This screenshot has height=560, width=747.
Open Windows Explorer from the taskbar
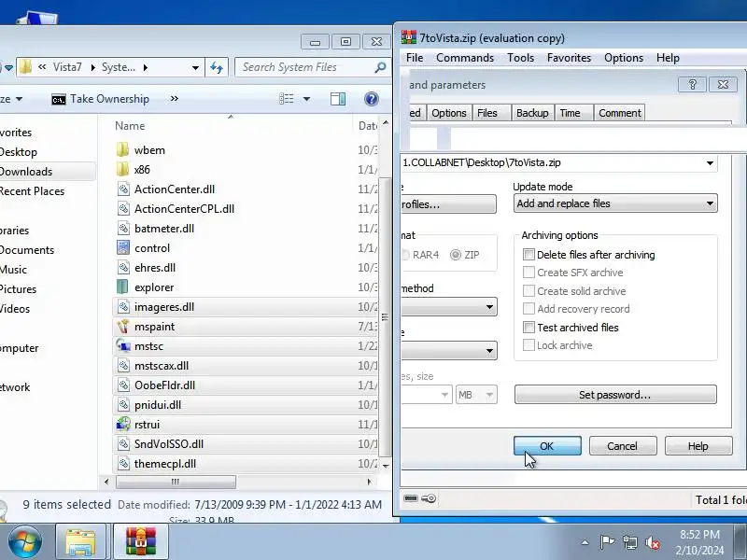point(80,542)
